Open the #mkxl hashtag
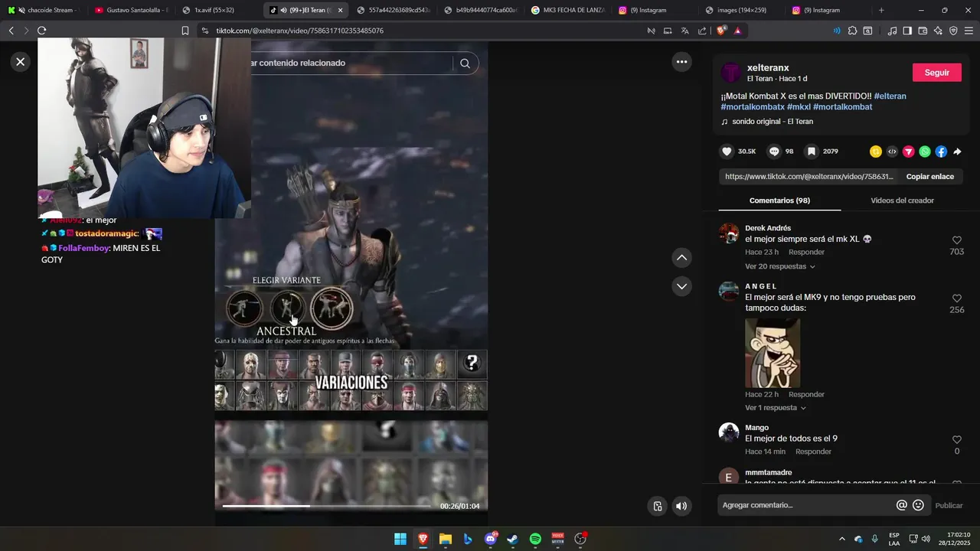 tap(799, 107)
